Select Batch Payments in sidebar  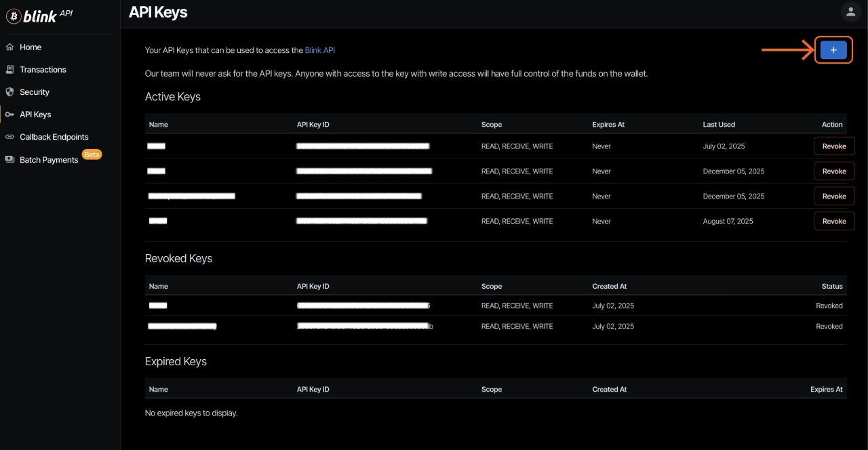[x=49, y=160]
